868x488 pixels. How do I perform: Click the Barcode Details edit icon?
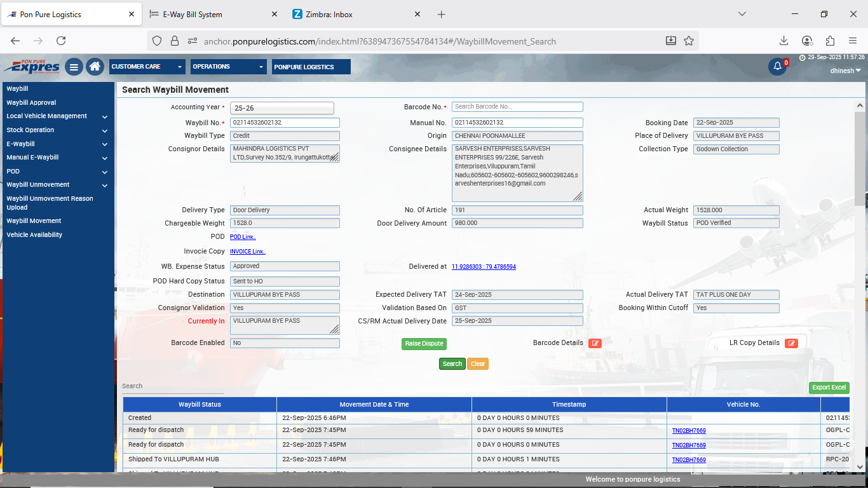[595, 343]
